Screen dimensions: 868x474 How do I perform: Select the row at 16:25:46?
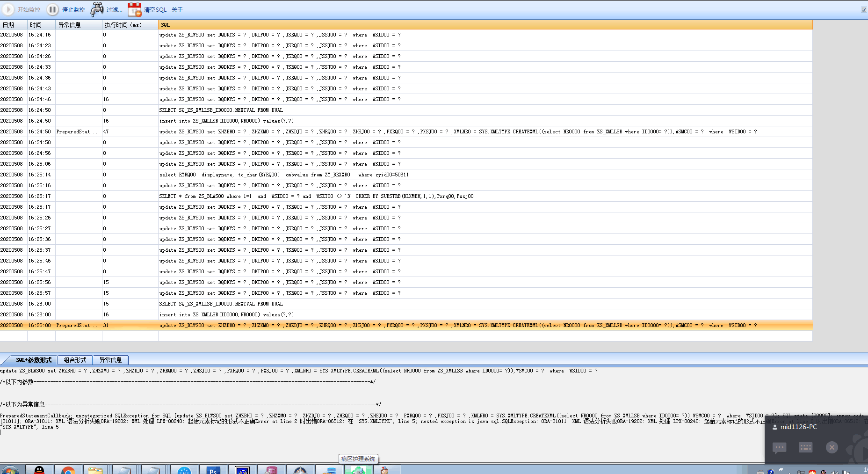(406, 261)
